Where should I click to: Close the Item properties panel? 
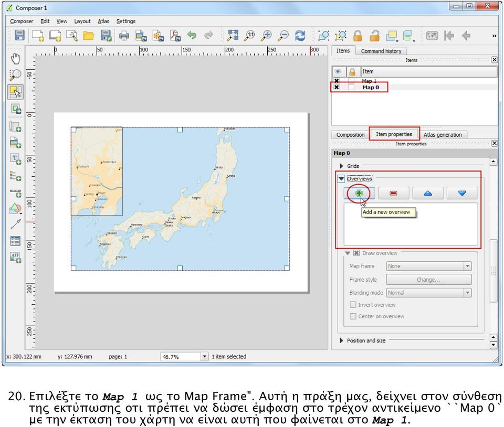(495, 143)
